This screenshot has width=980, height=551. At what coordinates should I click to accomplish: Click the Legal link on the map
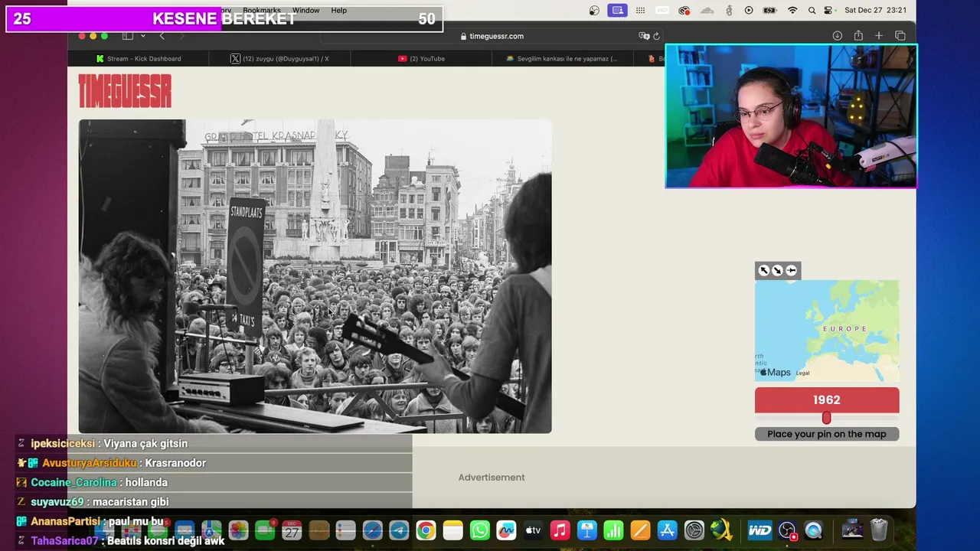[x=802, y=373]
